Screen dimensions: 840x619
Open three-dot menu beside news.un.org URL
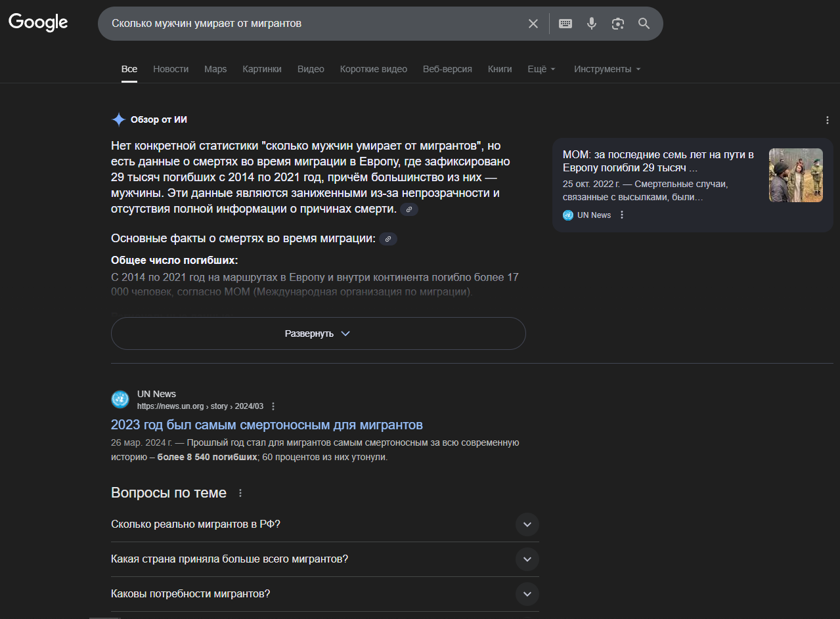tap(273, 406)
